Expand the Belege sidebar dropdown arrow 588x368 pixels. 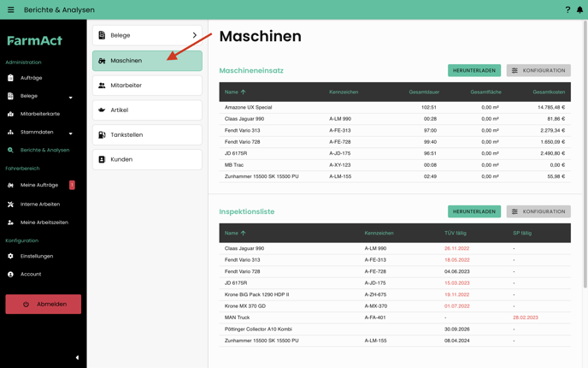(x=70, y=98)
